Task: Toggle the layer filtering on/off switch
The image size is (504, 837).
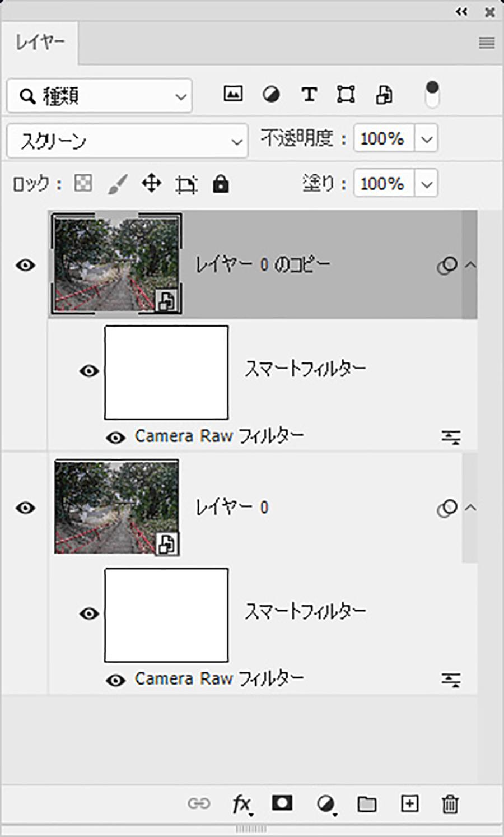Action: (432, 94)
